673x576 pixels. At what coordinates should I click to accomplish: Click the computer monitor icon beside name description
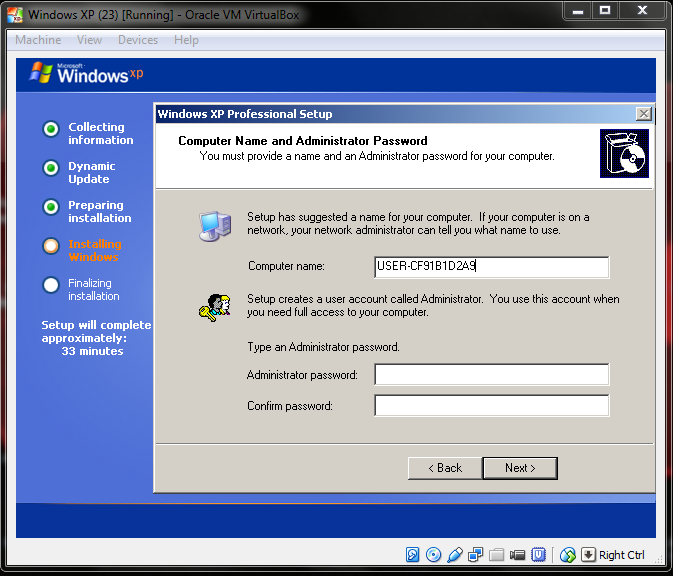(x=215, y=226)
